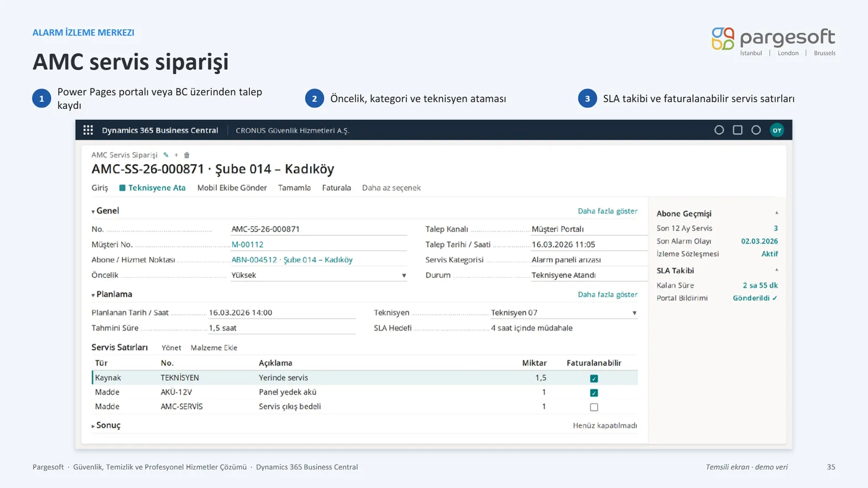Click the circle icon beside the OY avatar

click(x=756, y=130)
